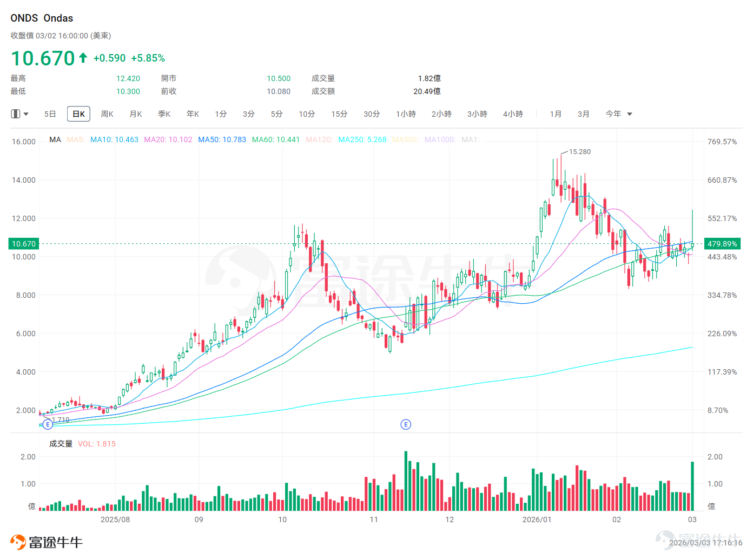
Task: Toggle the MA500 line
Action: point(405,139)
